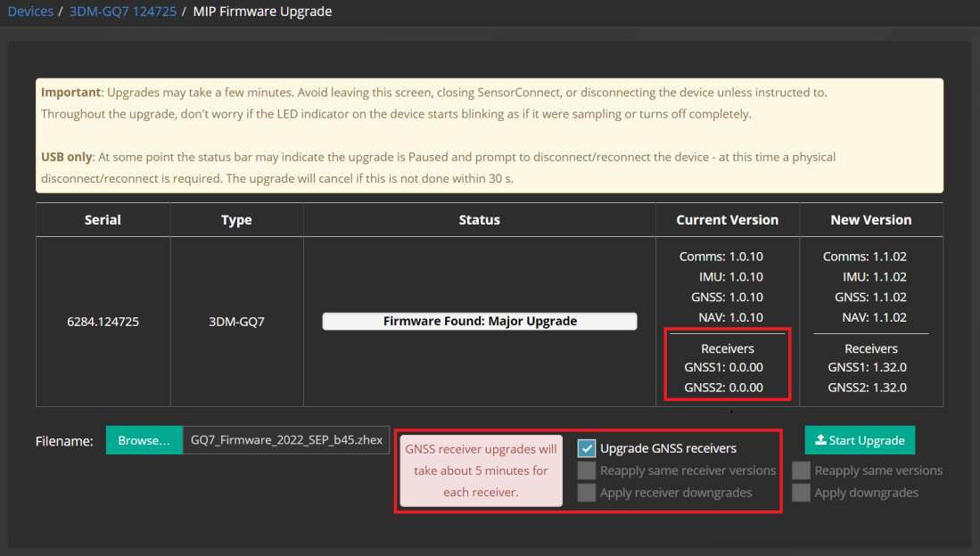Click current IMU: 1.0.10 value
980x556 pixels.
(x=731, y=277)
